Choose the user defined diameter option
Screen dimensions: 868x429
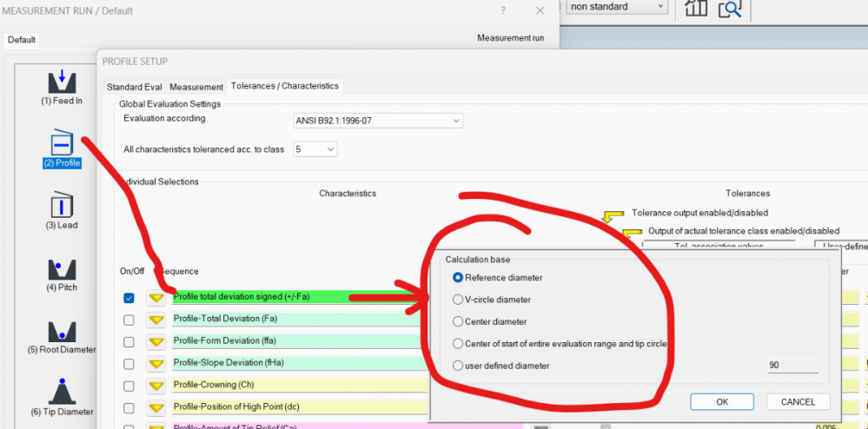click(459, 366)
